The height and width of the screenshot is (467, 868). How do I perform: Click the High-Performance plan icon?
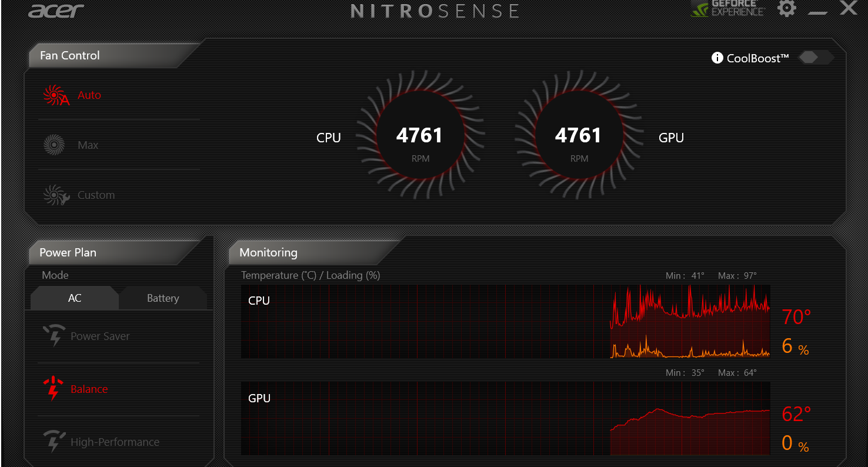click(54, 441)
